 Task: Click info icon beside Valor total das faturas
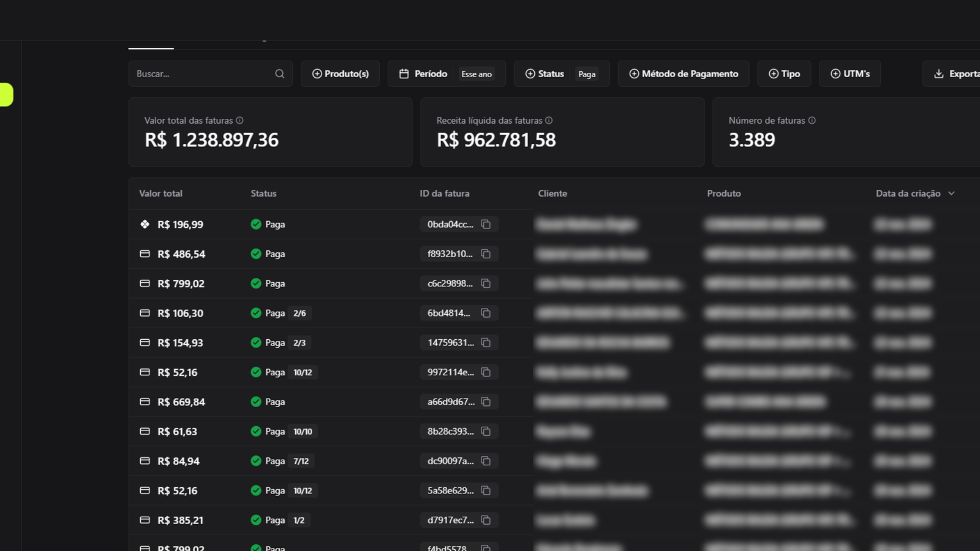[239, 121]
